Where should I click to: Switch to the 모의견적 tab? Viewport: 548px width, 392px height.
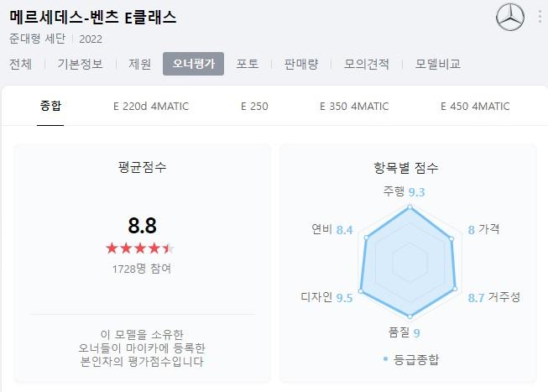[x=365, y=64]
